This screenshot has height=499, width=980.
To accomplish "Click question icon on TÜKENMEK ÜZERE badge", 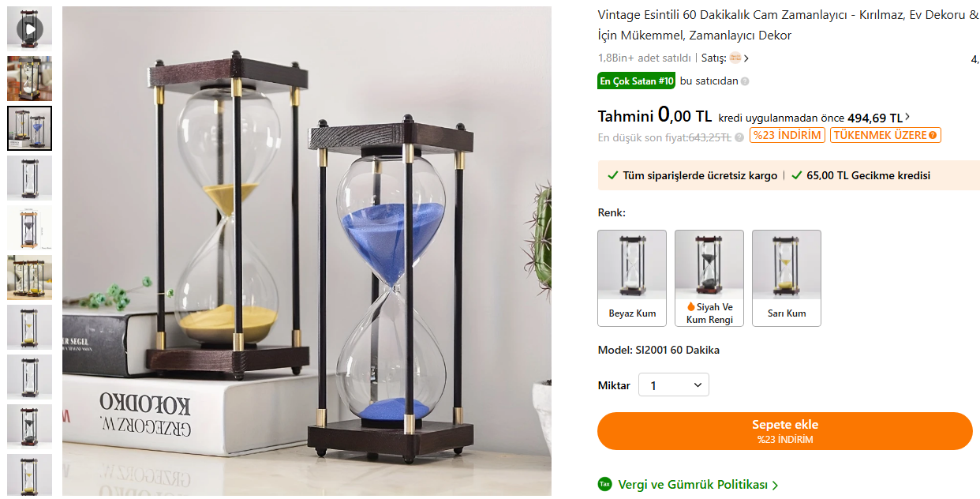I will click(x=933, y=136).
